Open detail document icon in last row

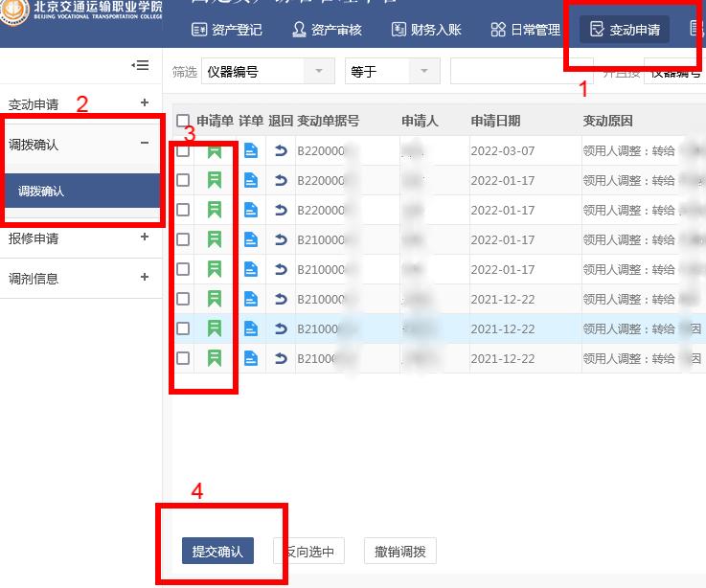click(250, 358)
